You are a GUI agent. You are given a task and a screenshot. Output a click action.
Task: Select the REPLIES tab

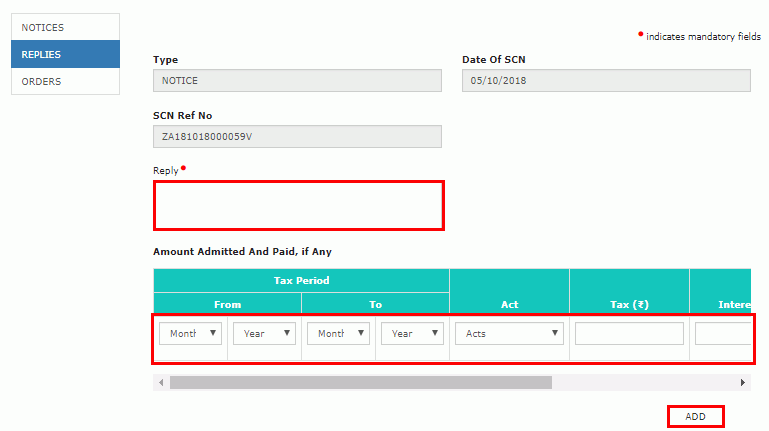coord(65,54)
